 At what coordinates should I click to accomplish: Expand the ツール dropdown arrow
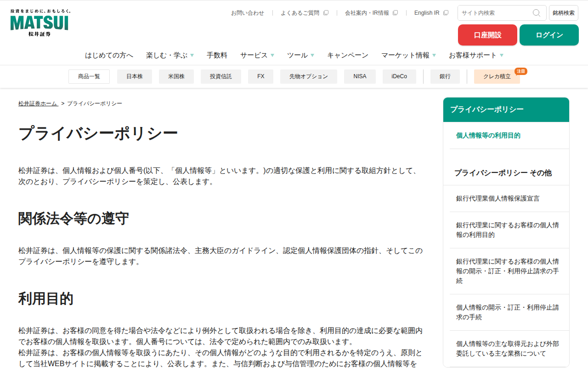[312, 55]
